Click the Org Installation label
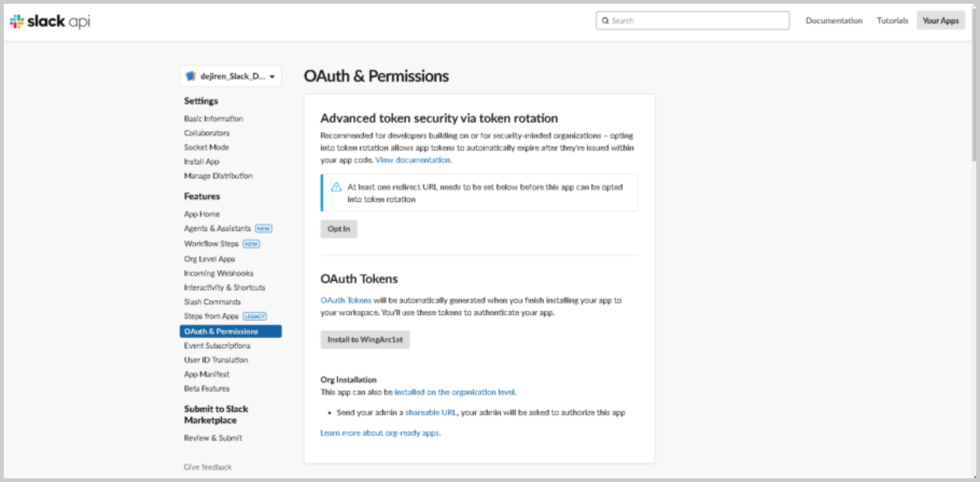The image size is (980, 482). [349, 380]
